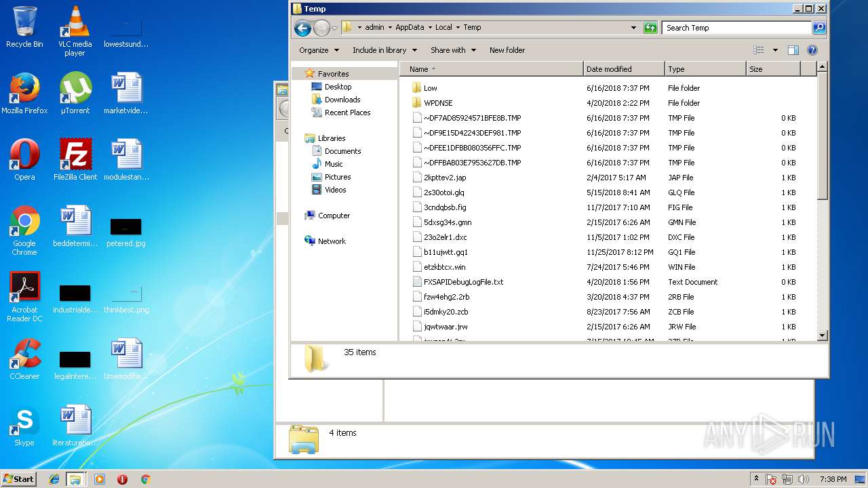
Task: Select Libraries in the navigation pane
Action: click(332, 138)
